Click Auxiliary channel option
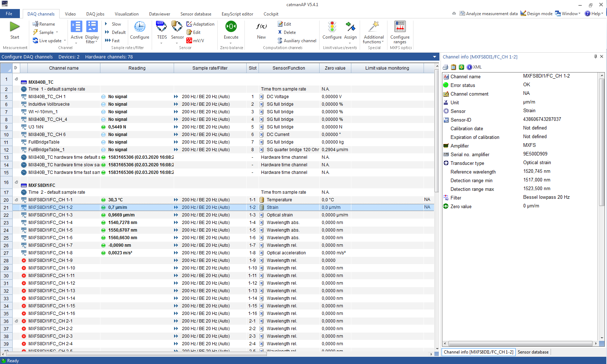Image resolution: width=607 pixels, height=364 pixels. 297,41
